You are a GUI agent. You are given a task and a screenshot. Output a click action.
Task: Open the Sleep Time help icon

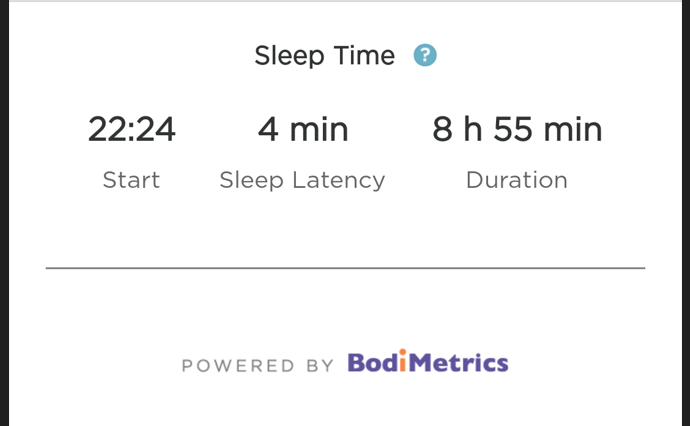coord(426,56)
